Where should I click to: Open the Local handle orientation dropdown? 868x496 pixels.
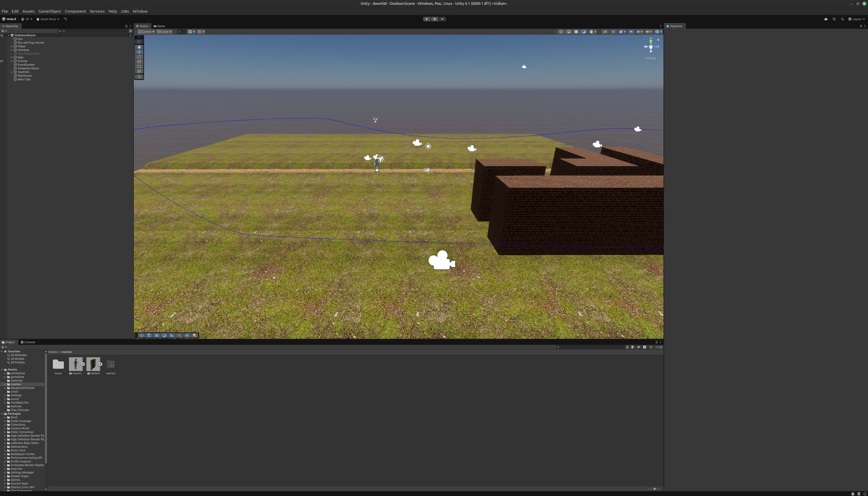[165, 32]
